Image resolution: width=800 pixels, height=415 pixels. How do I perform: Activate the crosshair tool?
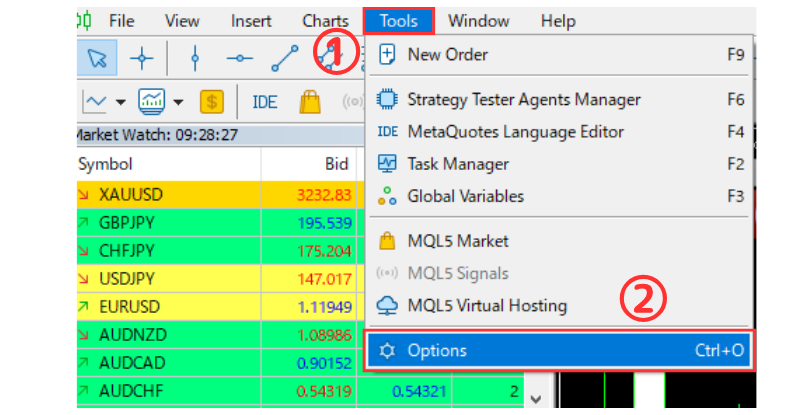click(142, 58)
